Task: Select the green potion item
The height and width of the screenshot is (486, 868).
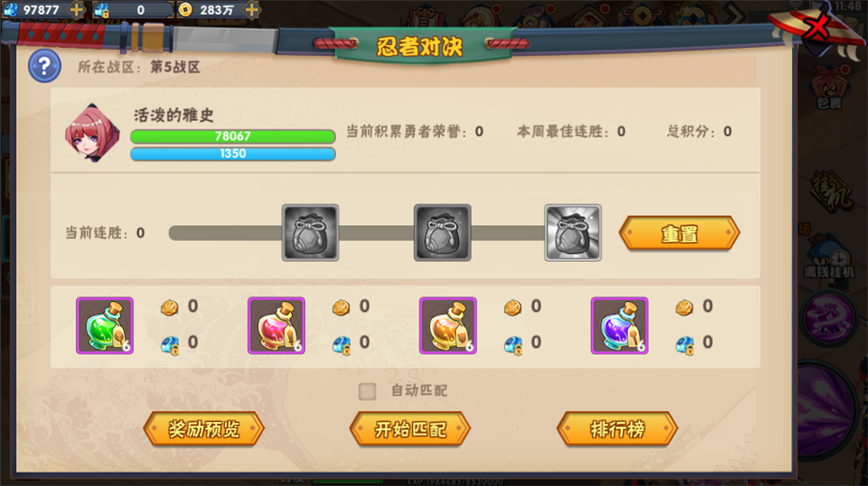Action: (x=104, y=326)
